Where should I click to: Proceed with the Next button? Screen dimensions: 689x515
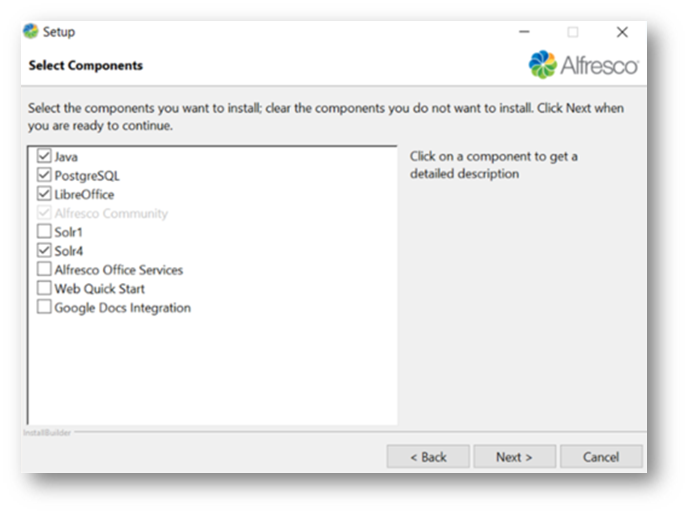(514, 457)
